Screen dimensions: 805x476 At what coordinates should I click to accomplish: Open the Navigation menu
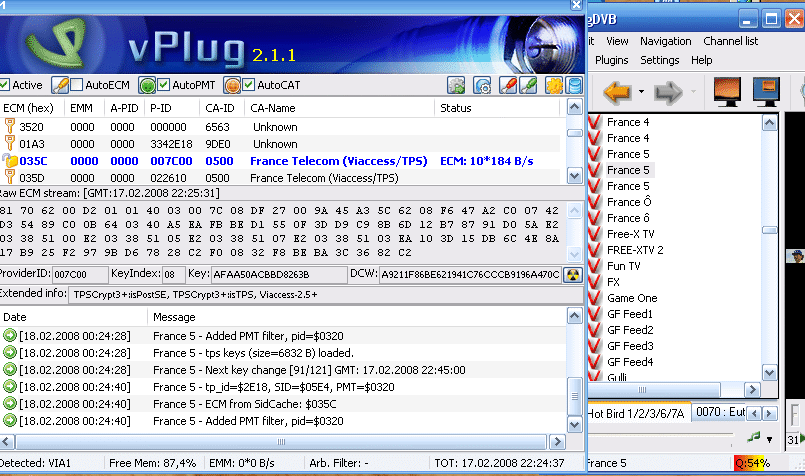665,41
